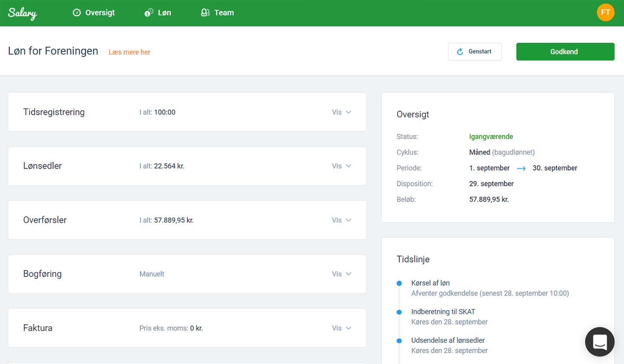Click the Manuelt bookkeeping label
The height and width of the screenshot is (364, 624).
[152, 274]
